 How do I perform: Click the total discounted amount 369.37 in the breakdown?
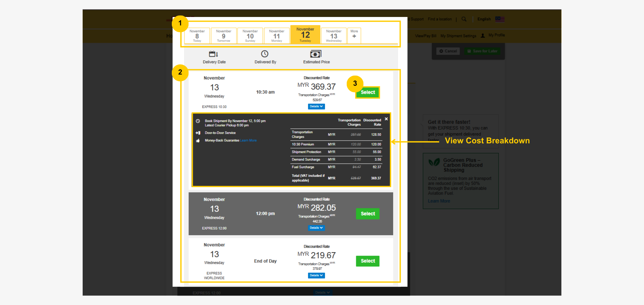click(376, 178)
